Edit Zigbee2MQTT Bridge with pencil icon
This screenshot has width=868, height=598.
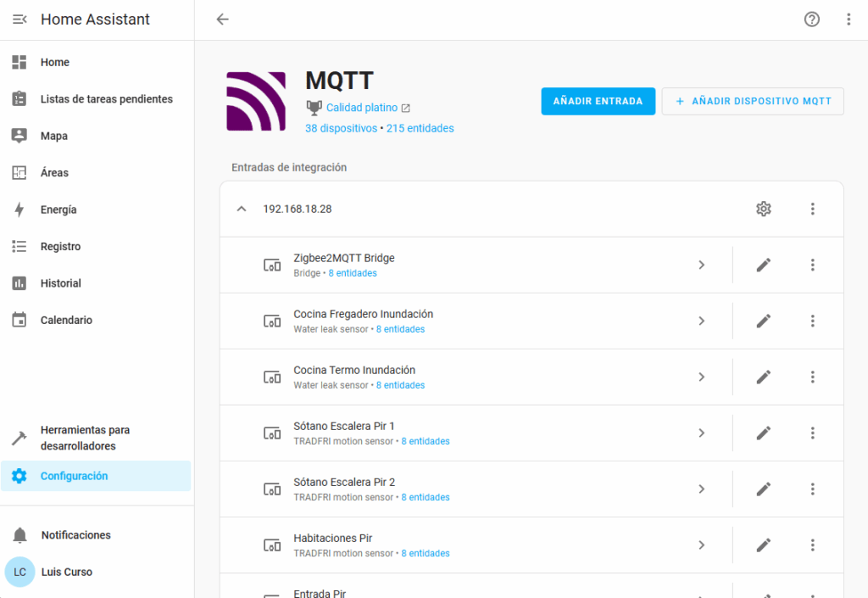[764, 265]
